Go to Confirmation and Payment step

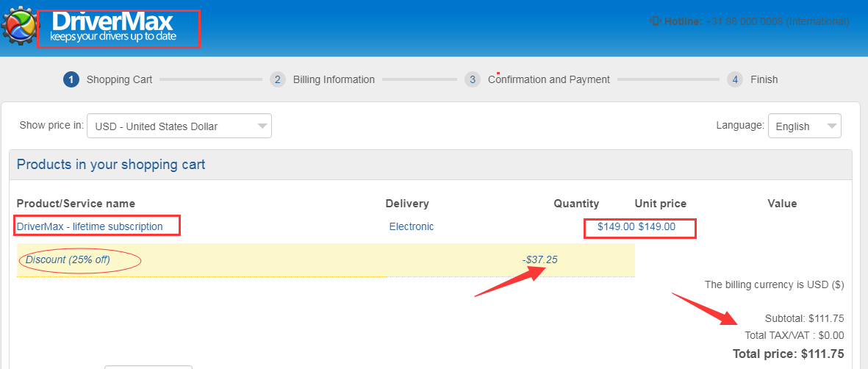(548, 79)
